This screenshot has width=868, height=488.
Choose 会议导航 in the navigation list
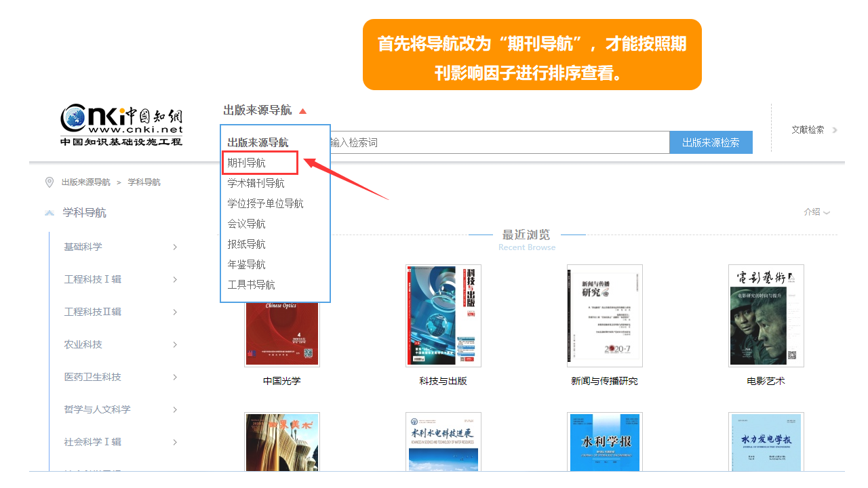pyautogui.click(x=247, y=224)
